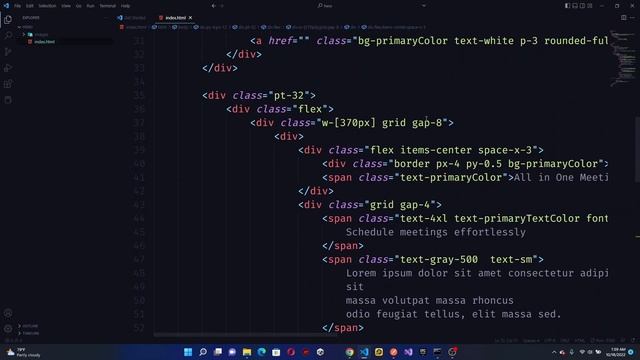
Task: Toggle the bottom panel layout icon
Action: point(575,6)
